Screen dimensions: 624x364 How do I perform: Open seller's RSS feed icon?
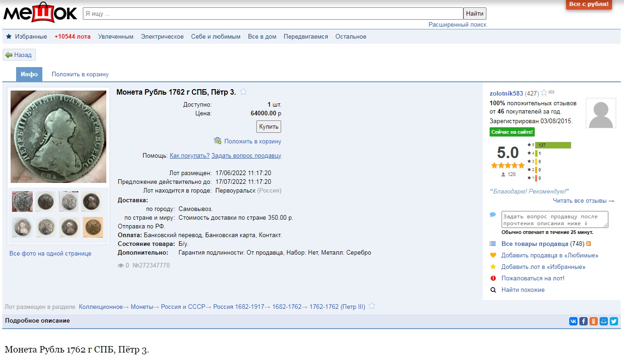[589, 244]
